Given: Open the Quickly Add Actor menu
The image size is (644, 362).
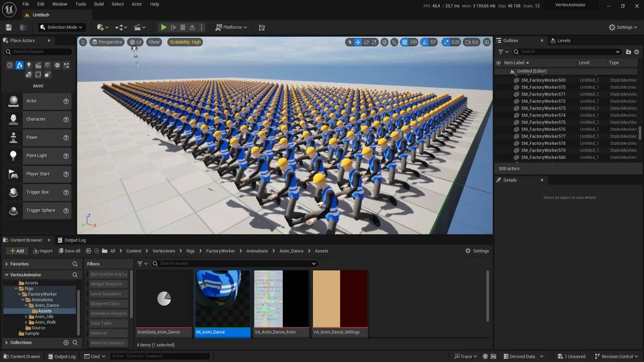Looking at the screenshot, I should pyautogui.click(x=101, y=27).
